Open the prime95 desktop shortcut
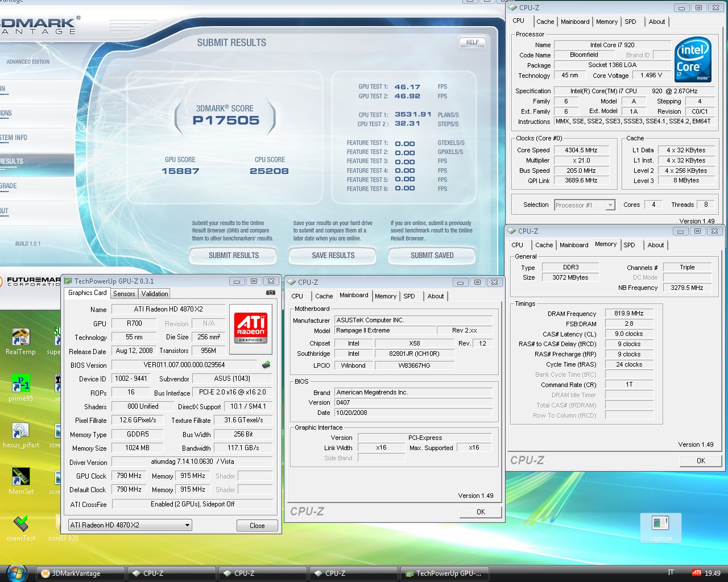728x582 pixels. 20,389
